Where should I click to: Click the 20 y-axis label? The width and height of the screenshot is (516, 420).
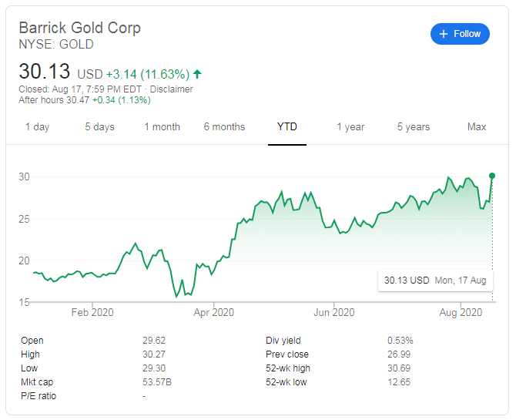(24, 260)
